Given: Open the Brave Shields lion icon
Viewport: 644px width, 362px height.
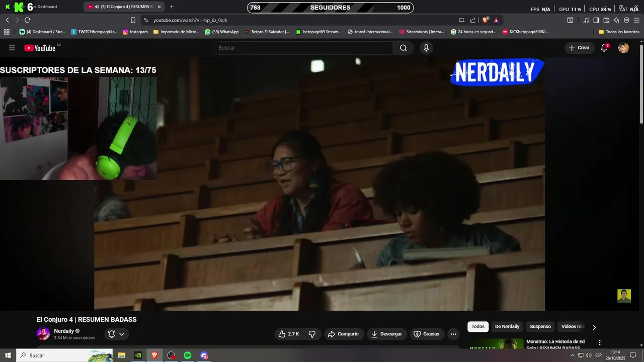Looking at the screenshot, I should tap(485, 20).
